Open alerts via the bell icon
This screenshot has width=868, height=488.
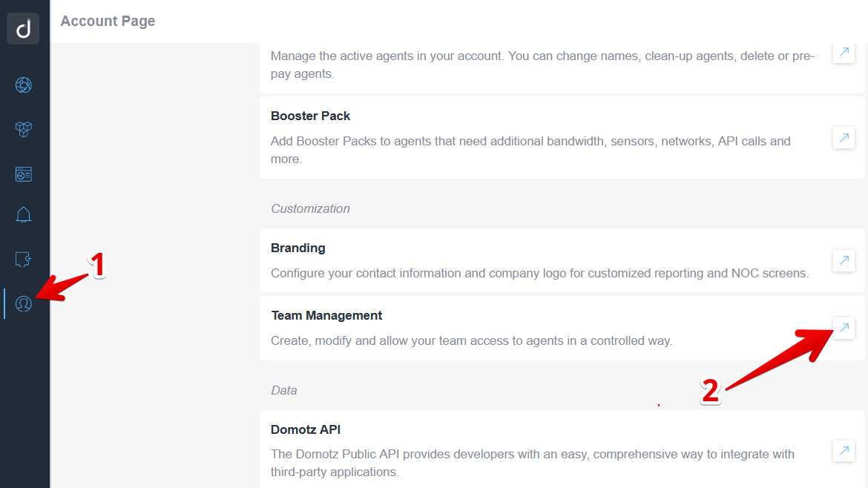pyautogui.click(x=23, y=214)
